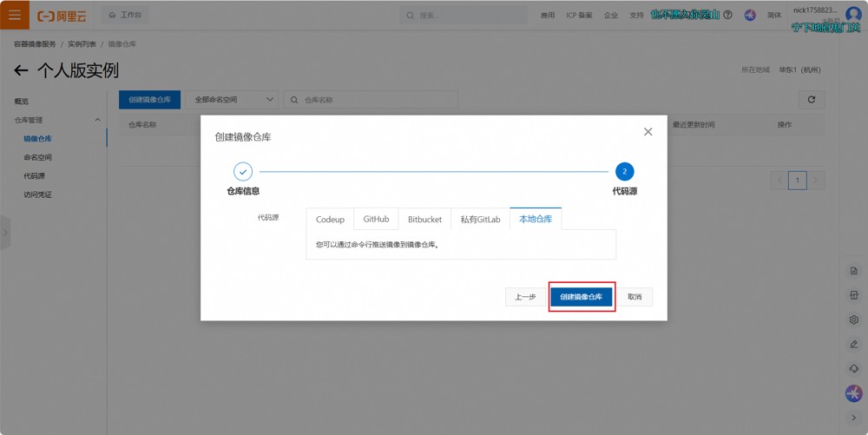This screenshot has height=435, width=868.
Task: Select 访问凭证 in the sidebar
Action: point(37,194)
